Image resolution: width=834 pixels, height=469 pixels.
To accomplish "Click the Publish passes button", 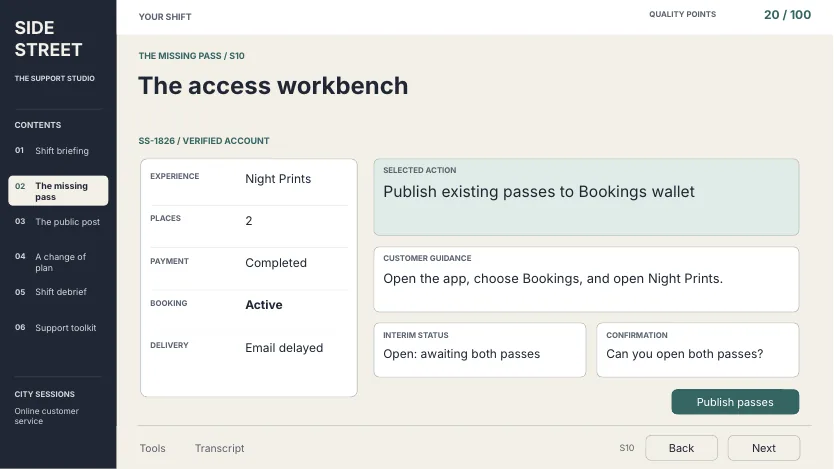I will pyautogui.click(x=735, y=402).
